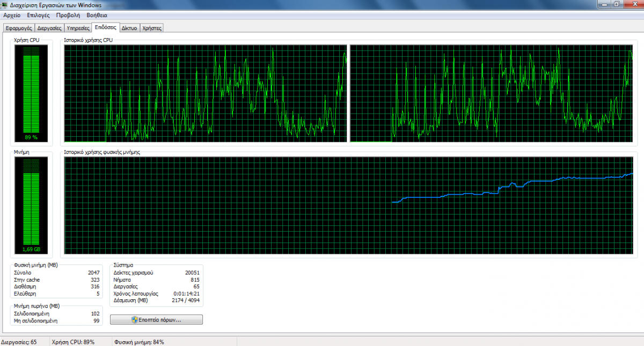Click the Δείκτες χειρισμού value 20051

(192, 273)
